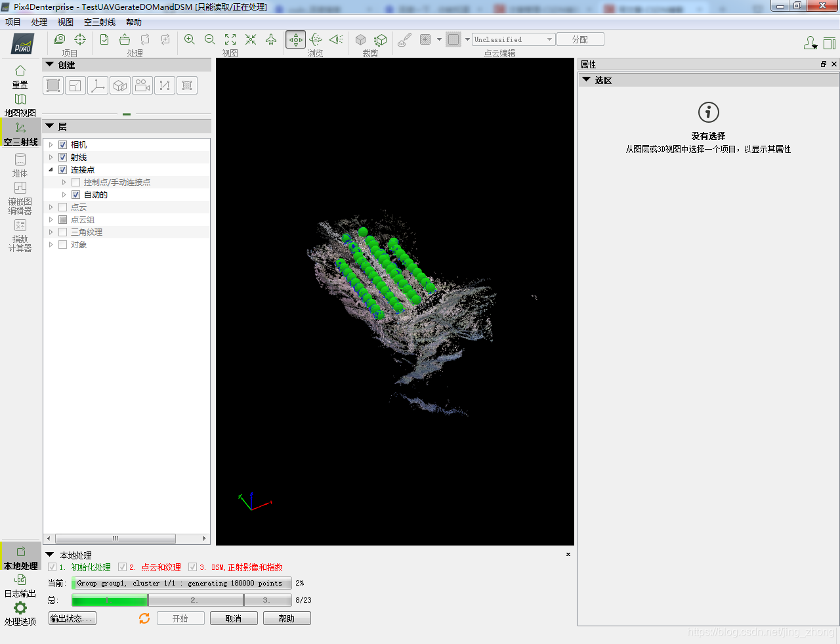Click the zoom out magnifier icon
Image resolution: width=840 pixels, height=644 pixels.
[x=210, y=39]
